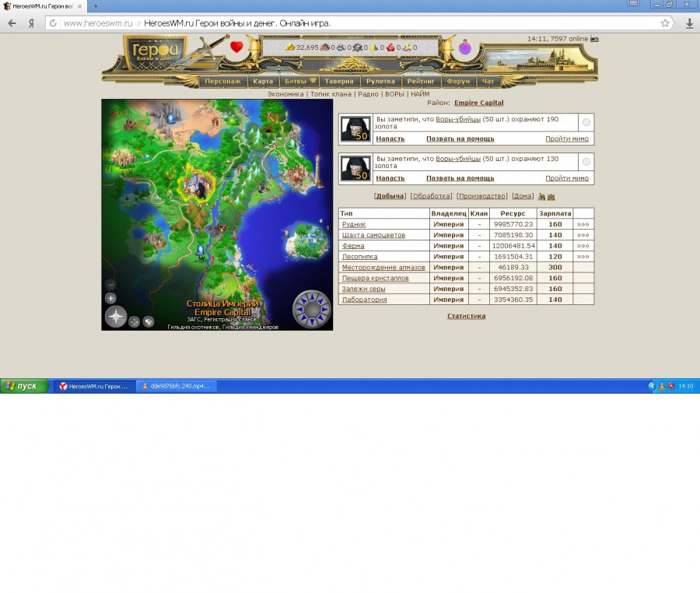Expand the Шахта самоцветов row arrows
This screenshot has width=700, height=593.
pos(583,235)
